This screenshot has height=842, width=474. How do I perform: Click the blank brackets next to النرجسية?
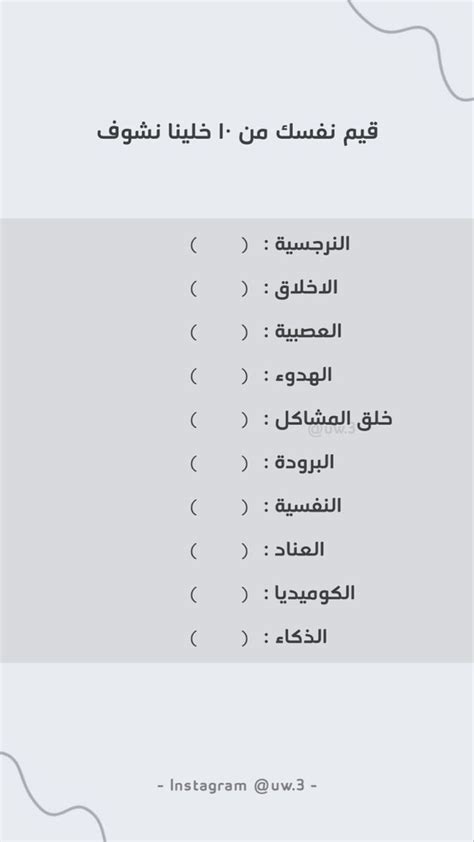[218, 245]
